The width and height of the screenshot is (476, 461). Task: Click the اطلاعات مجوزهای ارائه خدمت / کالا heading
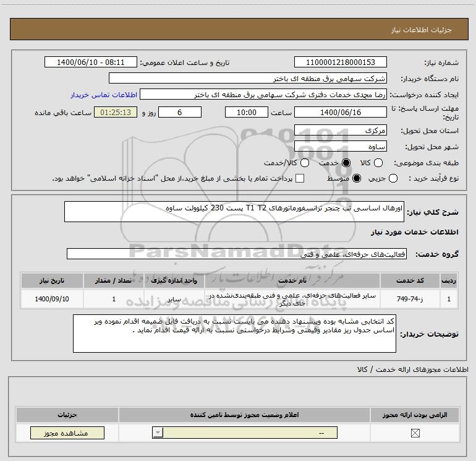412,369
